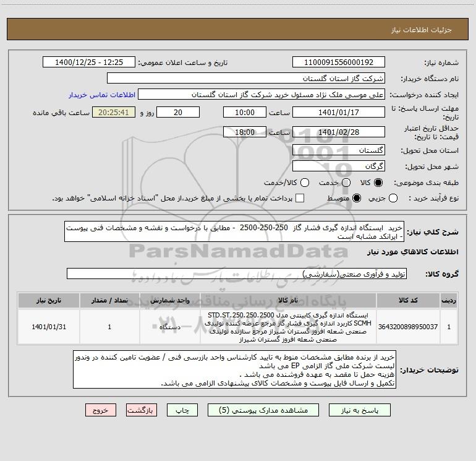Click the need date cell 1401/01/31
The width and height of the screenshot is (476, 461).
49,327
